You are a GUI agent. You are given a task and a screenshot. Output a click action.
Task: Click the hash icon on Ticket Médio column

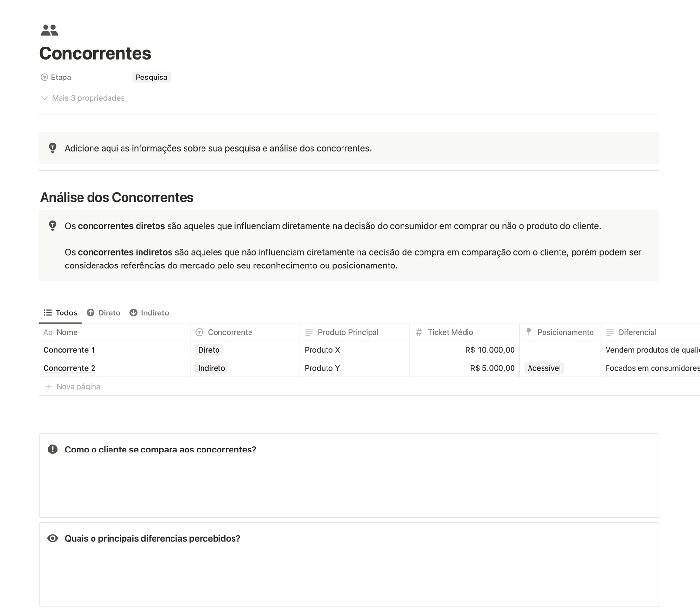click(x=419, y=332)
